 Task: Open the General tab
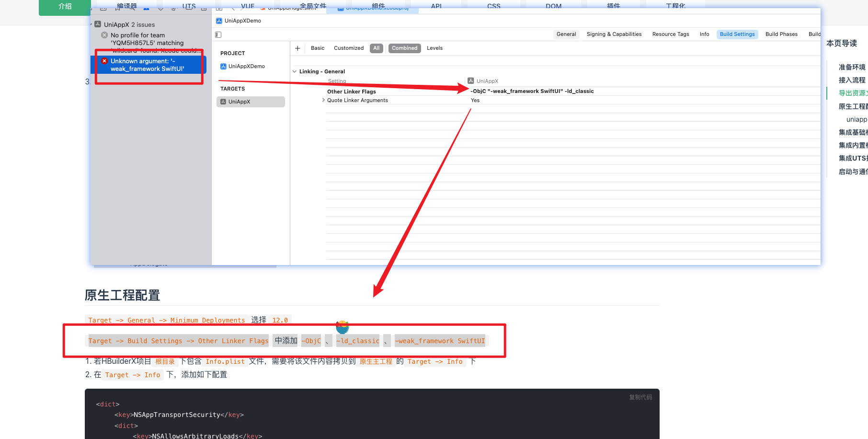point(566,34)
